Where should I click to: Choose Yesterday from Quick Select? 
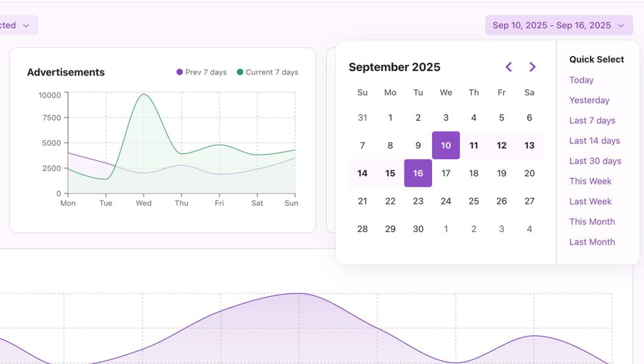[x=589, y=100]
